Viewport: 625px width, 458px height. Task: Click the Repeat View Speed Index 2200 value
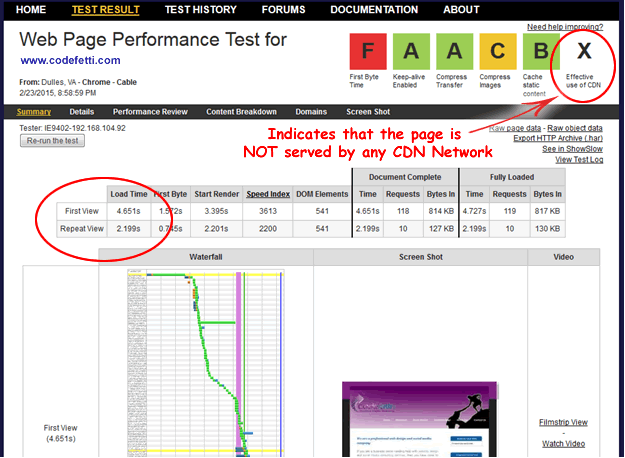(268, 229)
